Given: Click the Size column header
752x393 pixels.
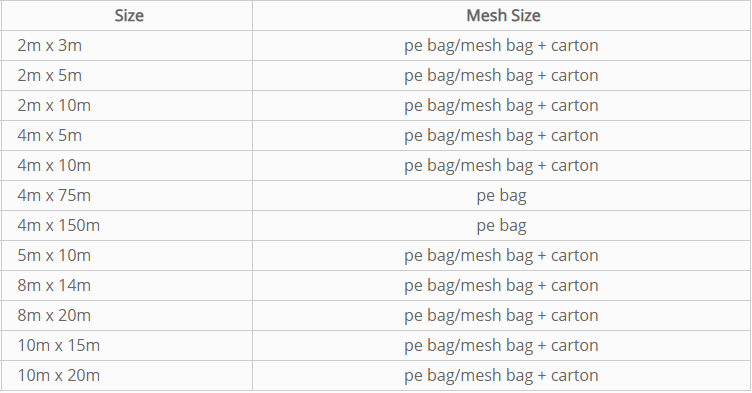Looking at the screenshot, I should point(127,16).
